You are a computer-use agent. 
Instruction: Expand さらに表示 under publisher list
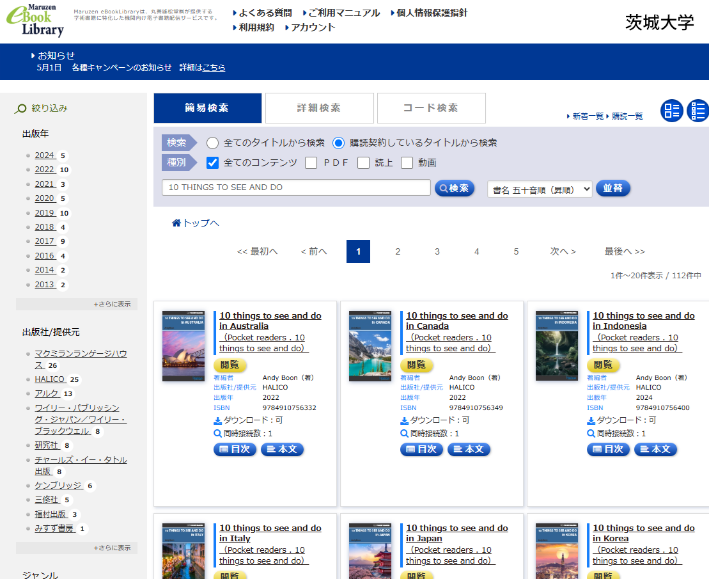tap(112, 547)
